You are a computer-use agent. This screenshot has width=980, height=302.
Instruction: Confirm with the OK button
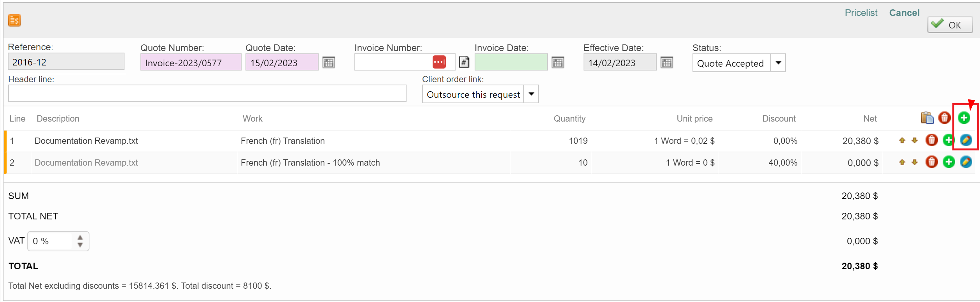pyautogui.click(x=950, y=25)
